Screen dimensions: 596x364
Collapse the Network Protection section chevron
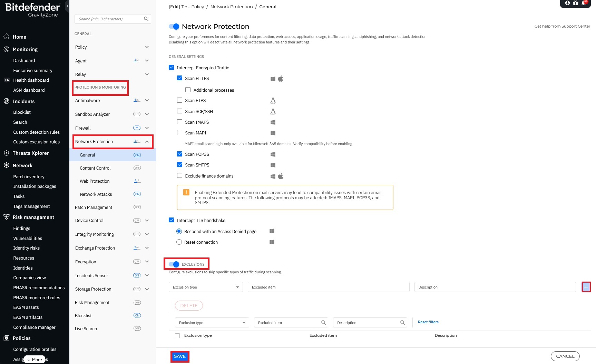147,141
